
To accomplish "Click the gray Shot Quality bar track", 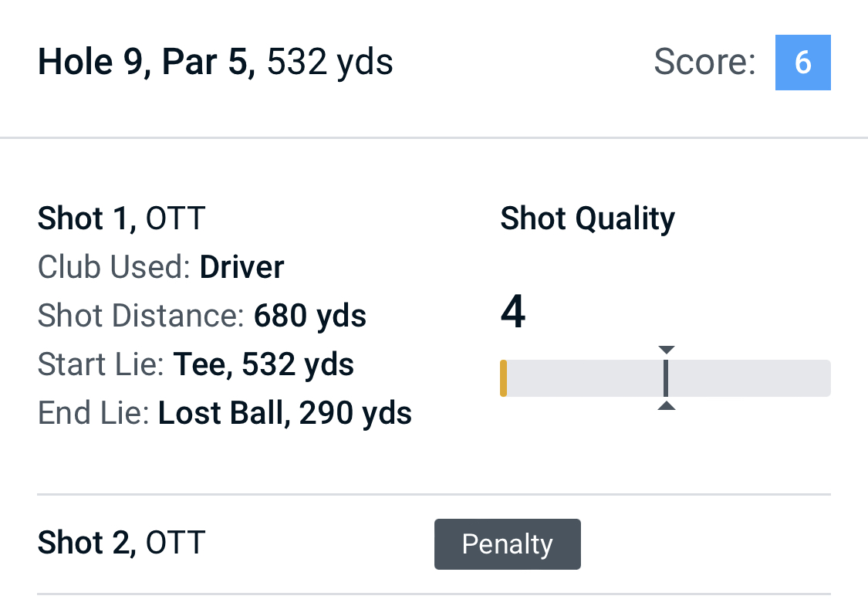I will (748, 378).
